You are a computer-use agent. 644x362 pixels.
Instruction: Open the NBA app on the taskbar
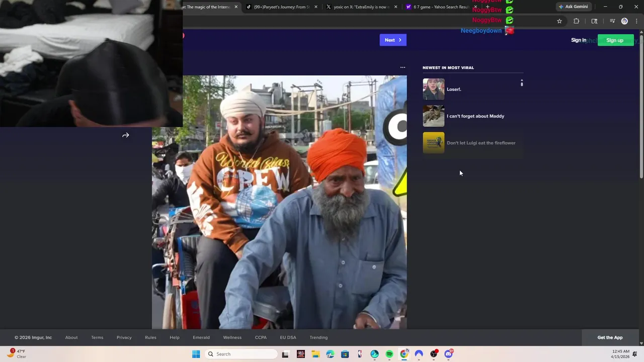click(x=360, y=354)
